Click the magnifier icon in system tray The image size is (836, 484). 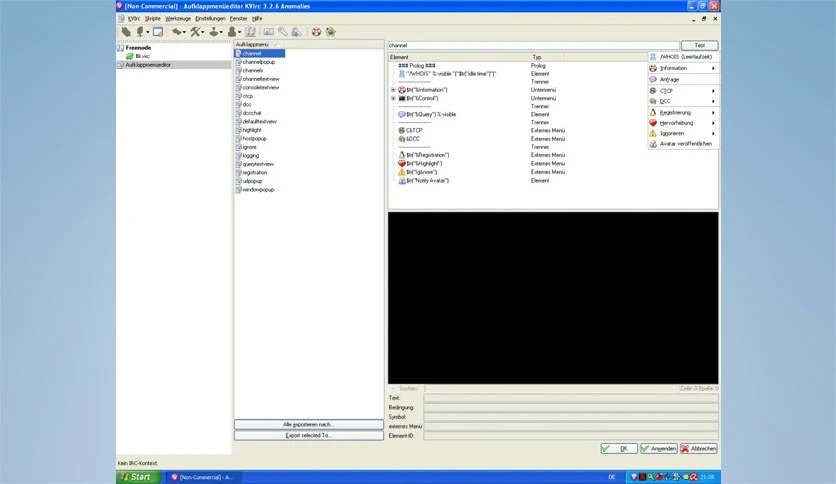pyautogui.click(x=651, y=477)
